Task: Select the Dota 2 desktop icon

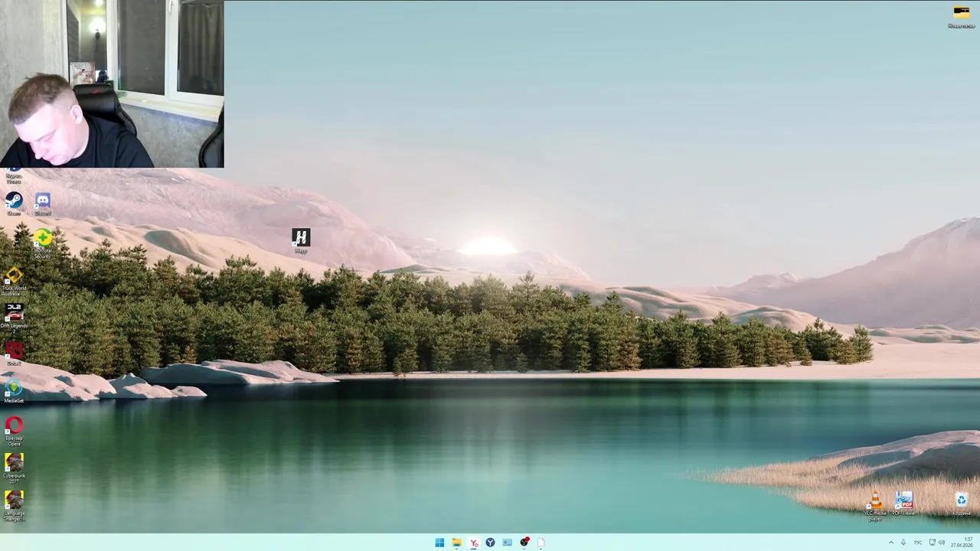Action: (14, 354)
